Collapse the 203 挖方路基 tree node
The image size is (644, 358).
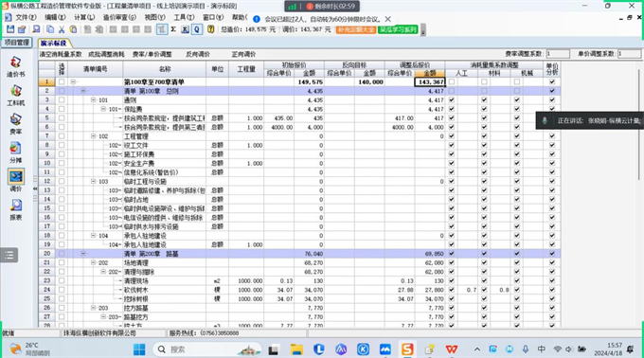coord(93,308)
